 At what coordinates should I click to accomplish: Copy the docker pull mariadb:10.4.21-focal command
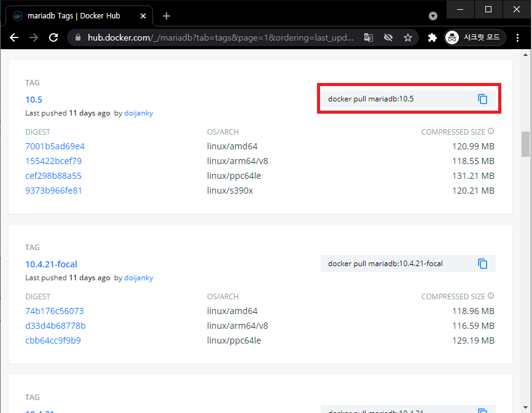pyautogui.click(x=482, y=264)
